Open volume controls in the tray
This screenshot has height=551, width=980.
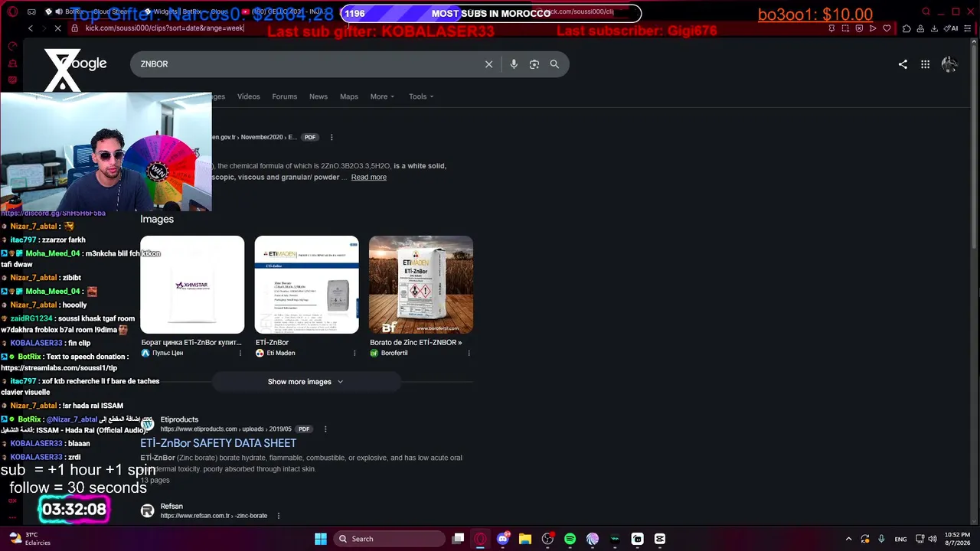coord(934,539)
